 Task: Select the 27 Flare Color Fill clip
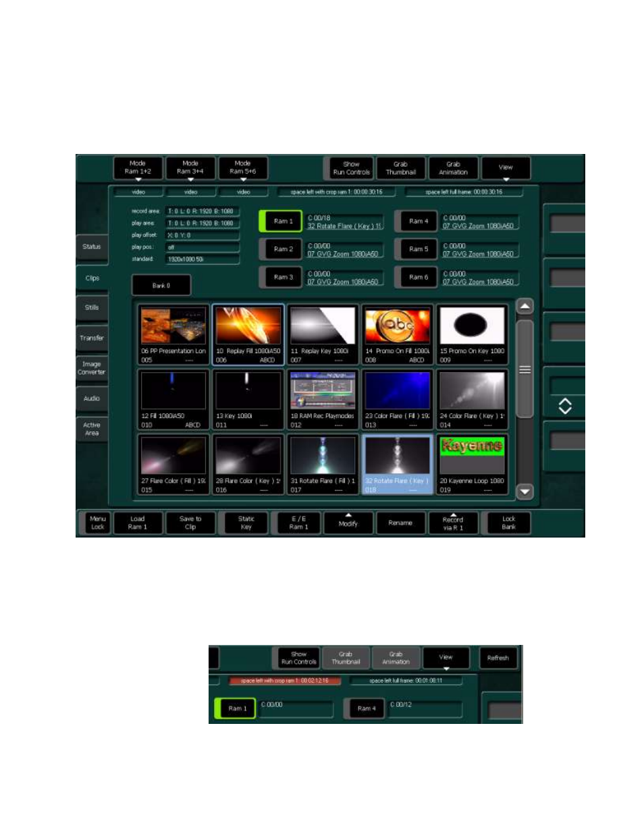tap(173, 465)
